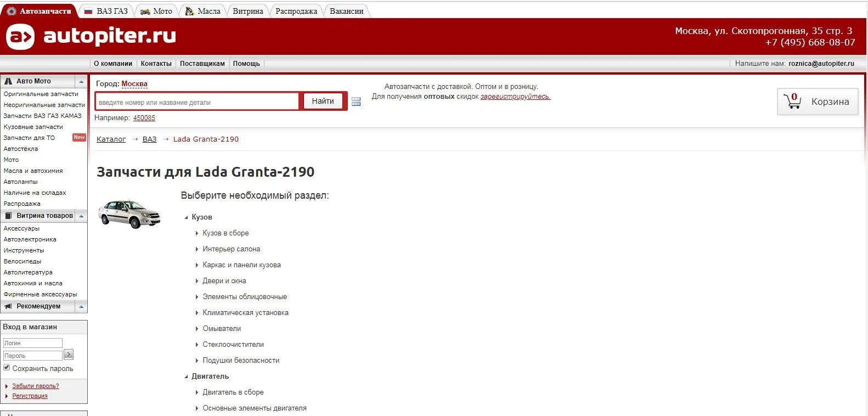This screenshot has width=868, height=416.
Task: Open Автоэлектроника in sidebar
Action: (30, 240)
